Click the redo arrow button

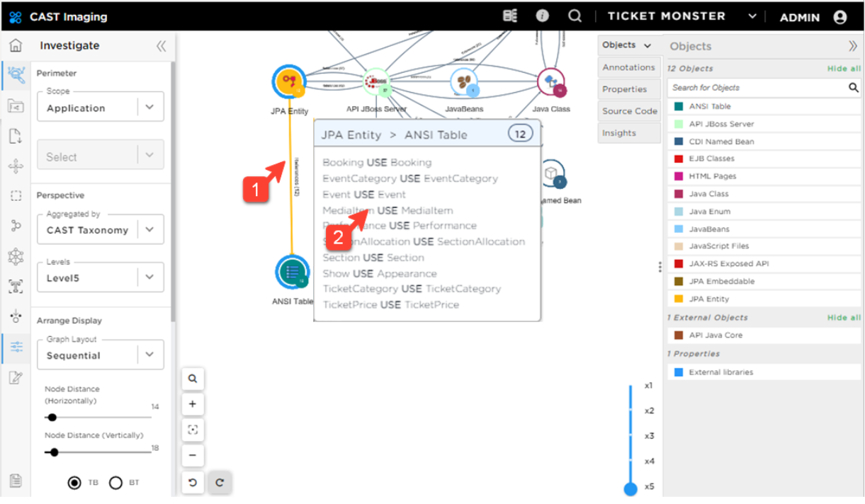220,483
